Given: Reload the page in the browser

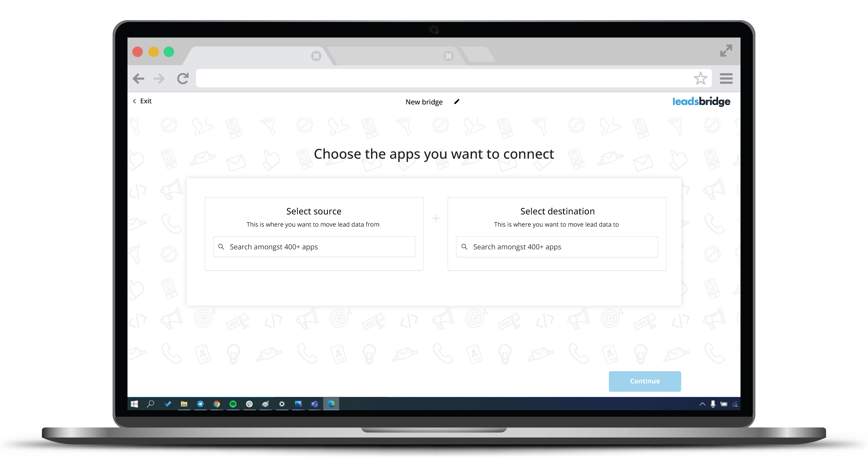Looking at the screenshot, I should point(183,78).
